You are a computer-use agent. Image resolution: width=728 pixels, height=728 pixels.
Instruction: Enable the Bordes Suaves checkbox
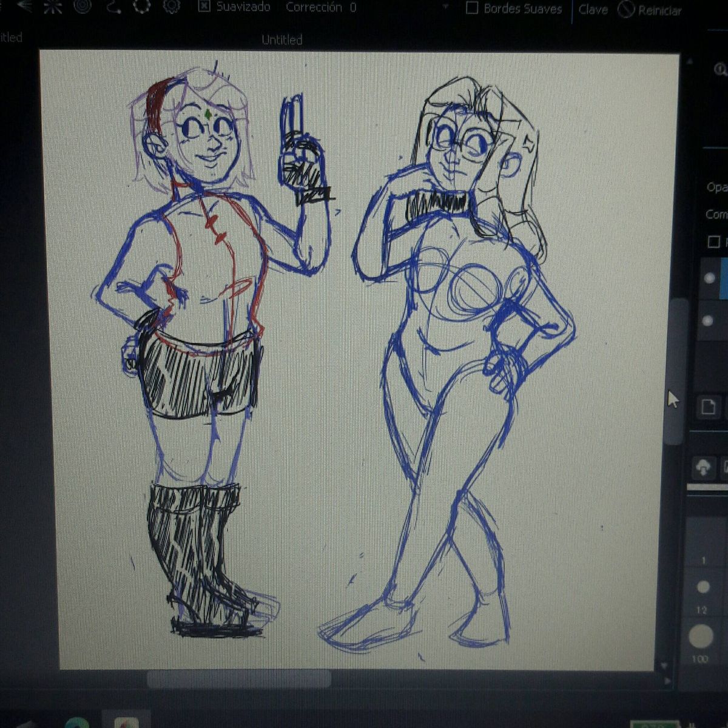[473, 8]
